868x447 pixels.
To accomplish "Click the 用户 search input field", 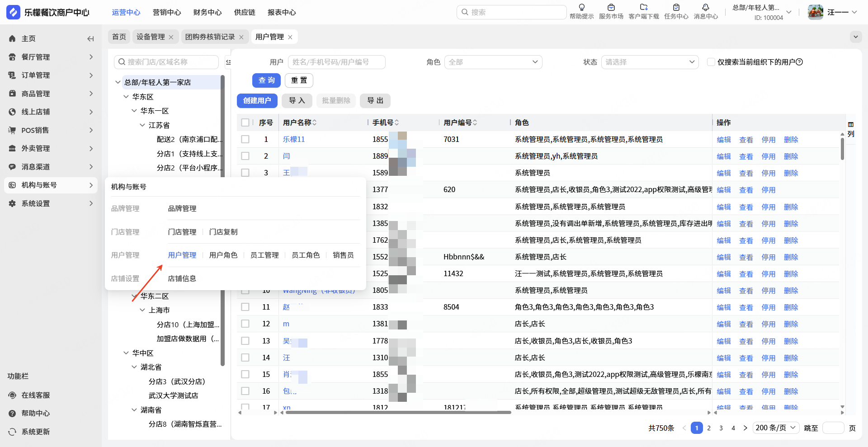I will click(337, 62).
